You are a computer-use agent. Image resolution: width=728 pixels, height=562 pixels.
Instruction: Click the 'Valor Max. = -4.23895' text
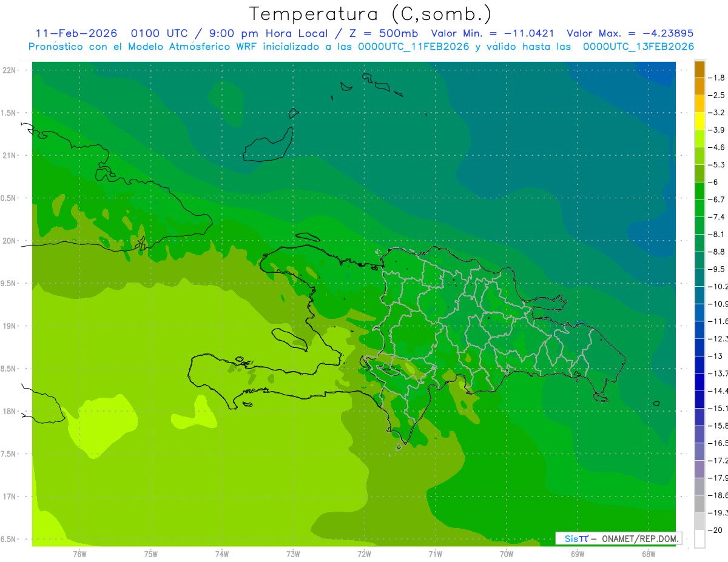tap(630, 33)
